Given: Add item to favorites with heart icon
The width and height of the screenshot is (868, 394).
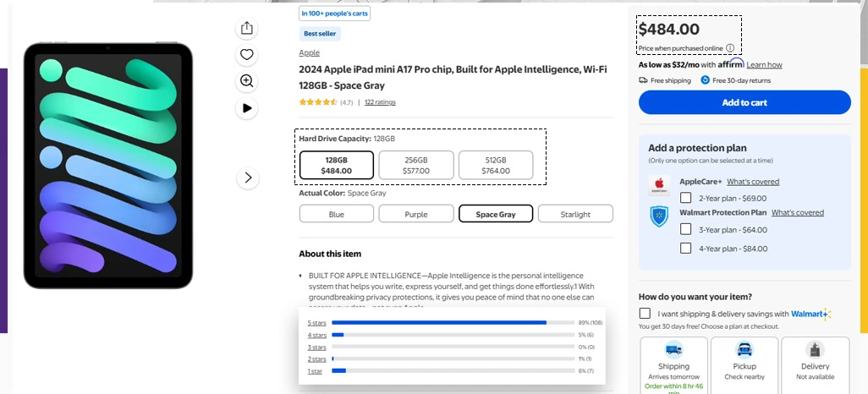Looking at the screenshot, I should point(246,55).
